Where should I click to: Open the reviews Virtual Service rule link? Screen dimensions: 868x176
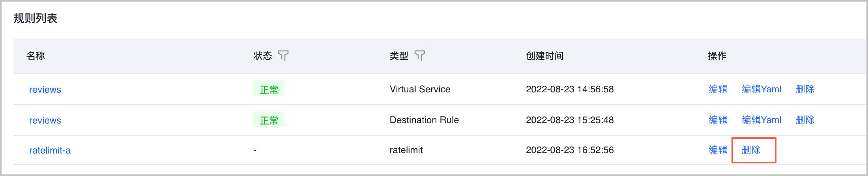45,90
